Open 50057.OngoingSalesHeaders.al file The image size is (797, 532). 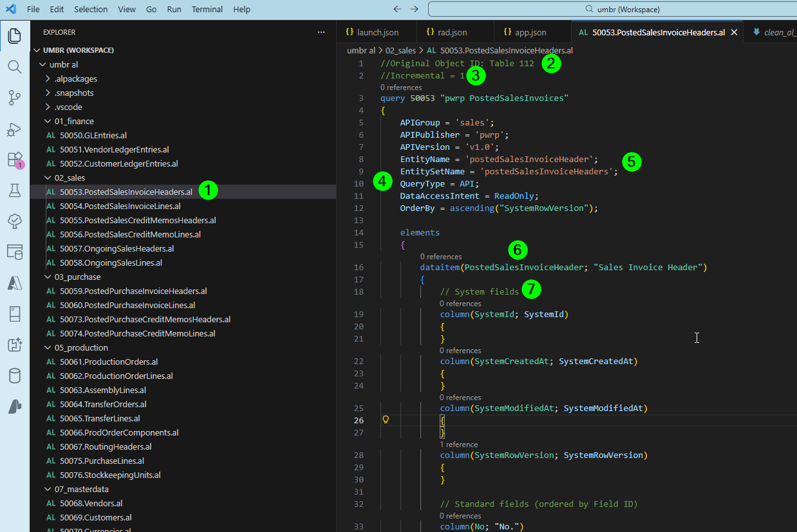[183, 248]
